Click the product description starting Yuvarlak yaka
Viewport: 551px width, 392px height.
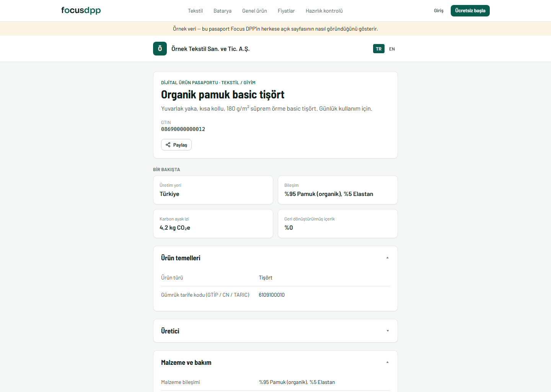267,109
